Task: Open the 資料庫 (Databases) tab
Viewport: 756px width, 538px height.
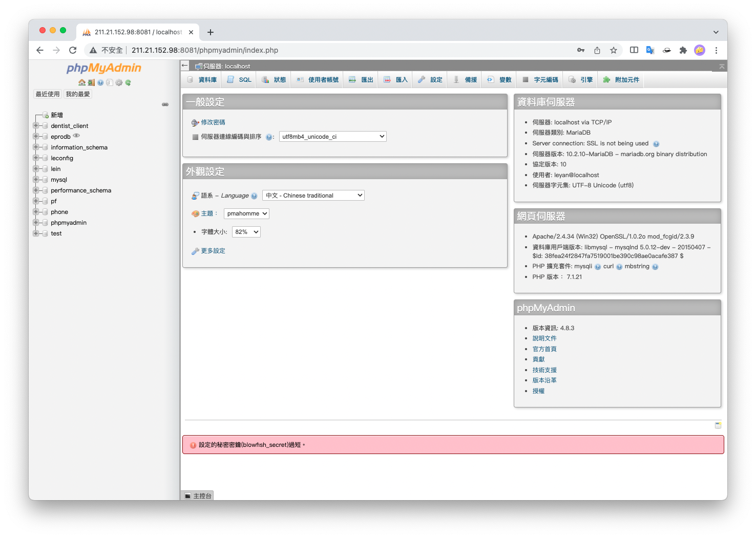Action: tap(202, 80)
